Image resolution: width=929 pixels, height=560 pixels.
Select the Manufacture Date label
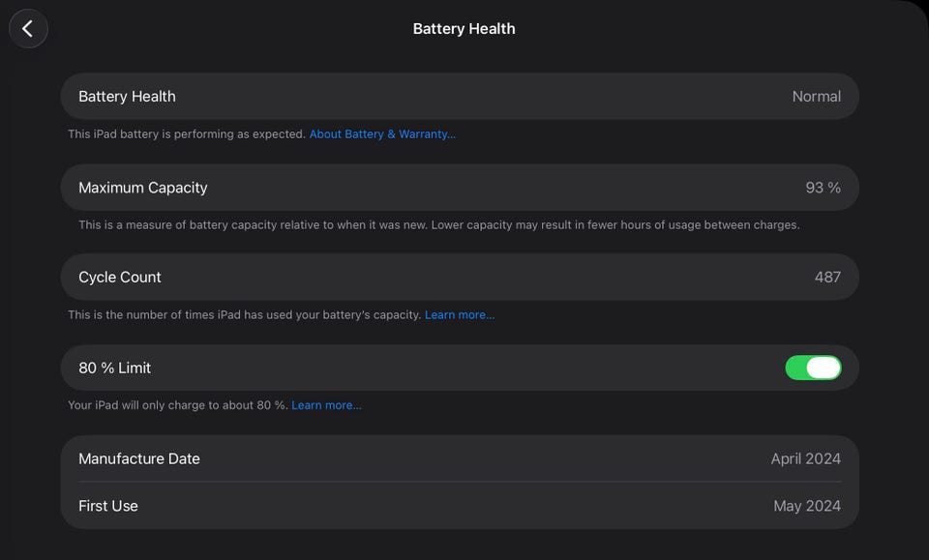(x=139, y=458)
